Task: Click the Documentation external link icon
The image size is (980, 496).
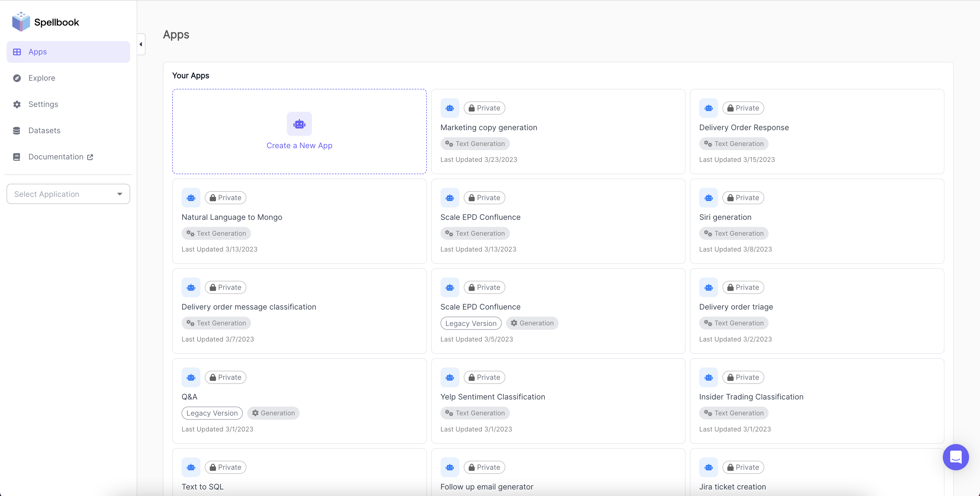Action: [90, 157]
